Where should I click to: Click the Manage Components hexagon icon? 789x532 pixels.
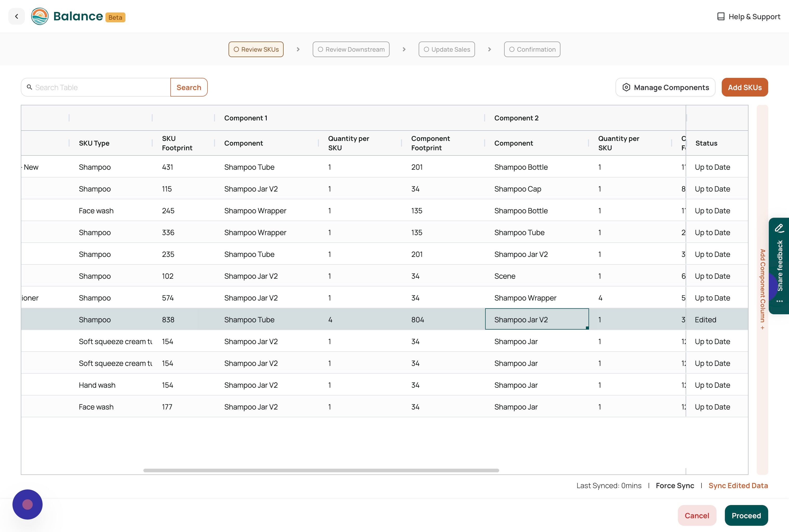(626, 87)
